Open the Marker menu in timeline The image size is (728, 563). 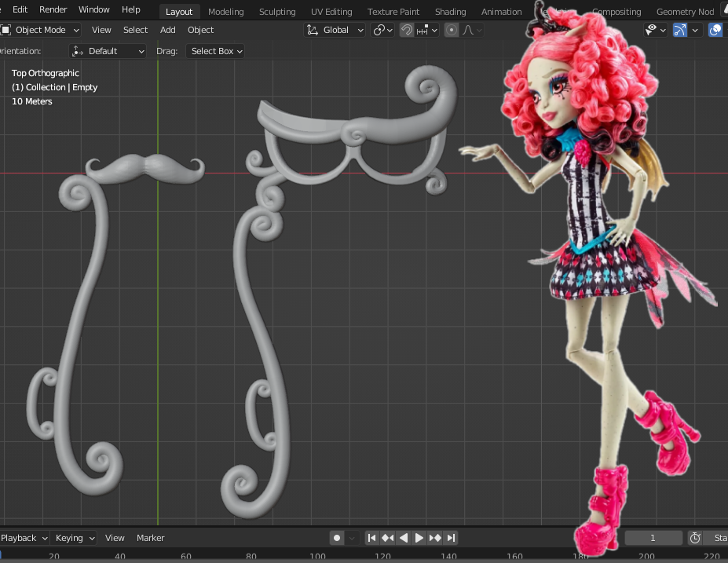[150, 538]
